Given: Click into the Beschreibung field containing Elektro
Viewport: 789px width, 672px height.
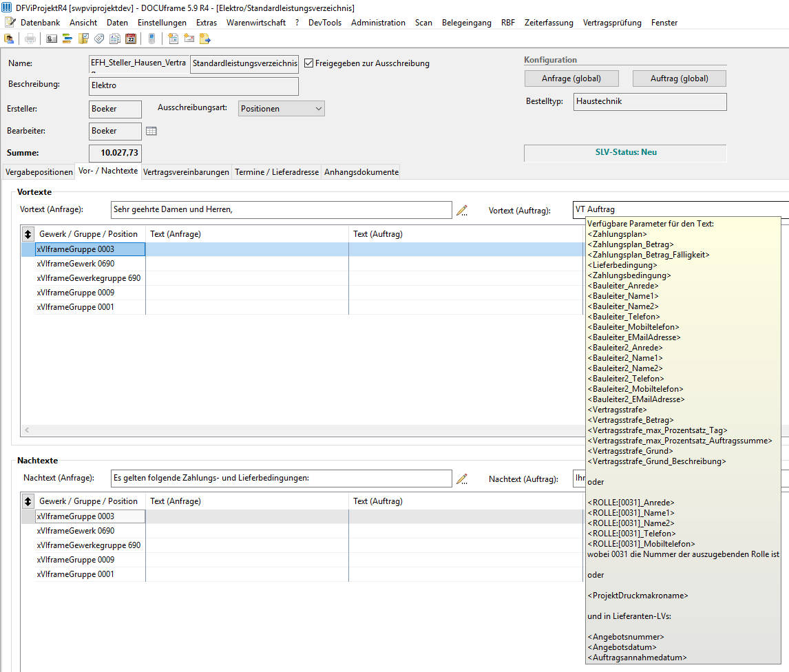Looking at the screenshot, I should coord(193,86).
